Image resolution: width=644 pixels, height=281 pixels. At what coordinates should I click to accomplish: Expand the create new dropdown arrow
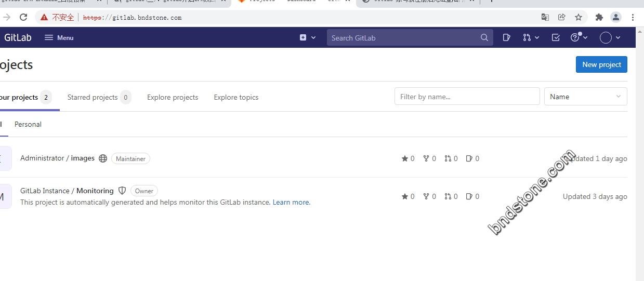[x=313, y=37]
